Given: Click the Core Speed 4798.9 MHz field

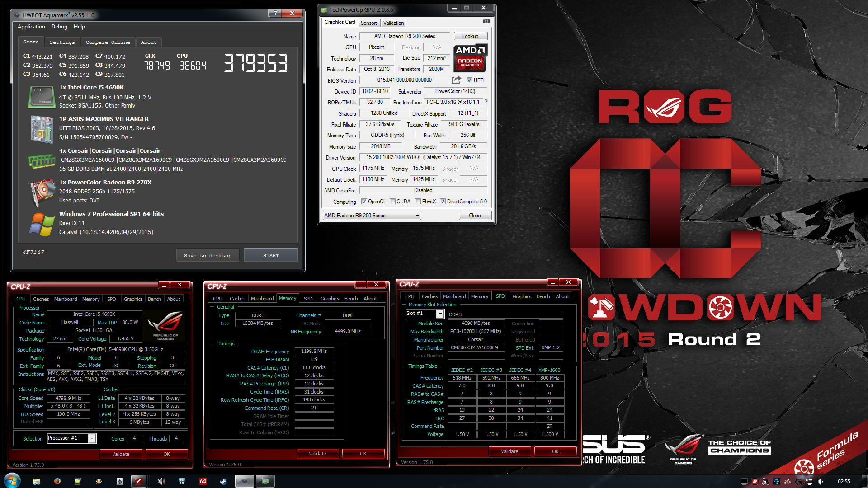Looking at the screenshot, I should pos(68,398).
